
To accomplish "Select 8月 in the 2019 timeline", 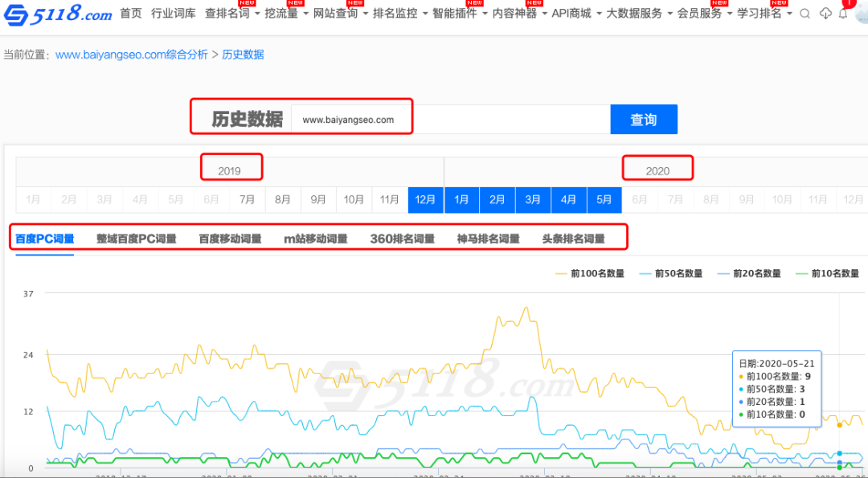I will pyautogui.click(x=282, y=200).
